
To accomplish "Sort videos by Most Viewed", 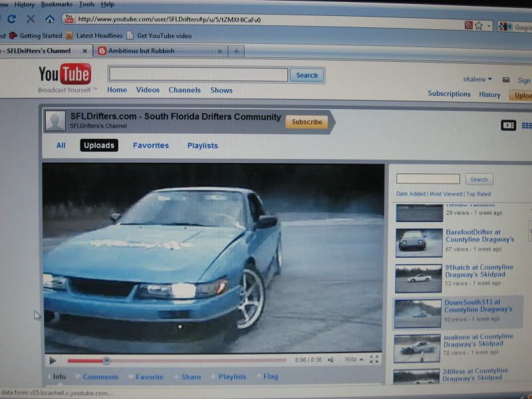I will pos(446,194).
